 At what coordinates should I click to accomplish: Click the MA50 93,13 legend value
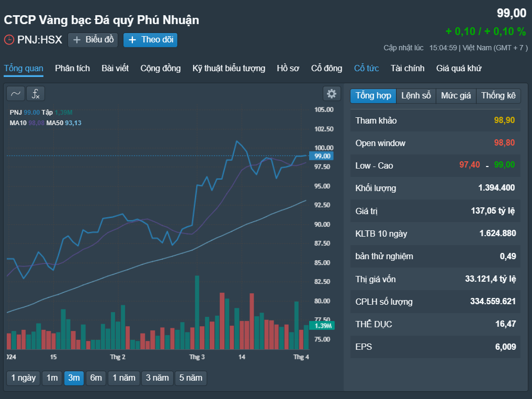tap(73, 123)
